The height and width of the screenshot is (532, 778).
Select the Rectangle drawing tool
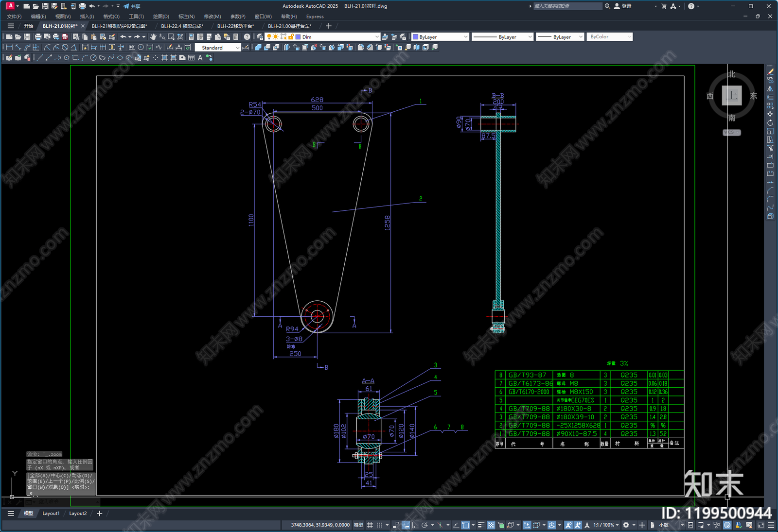75,58
